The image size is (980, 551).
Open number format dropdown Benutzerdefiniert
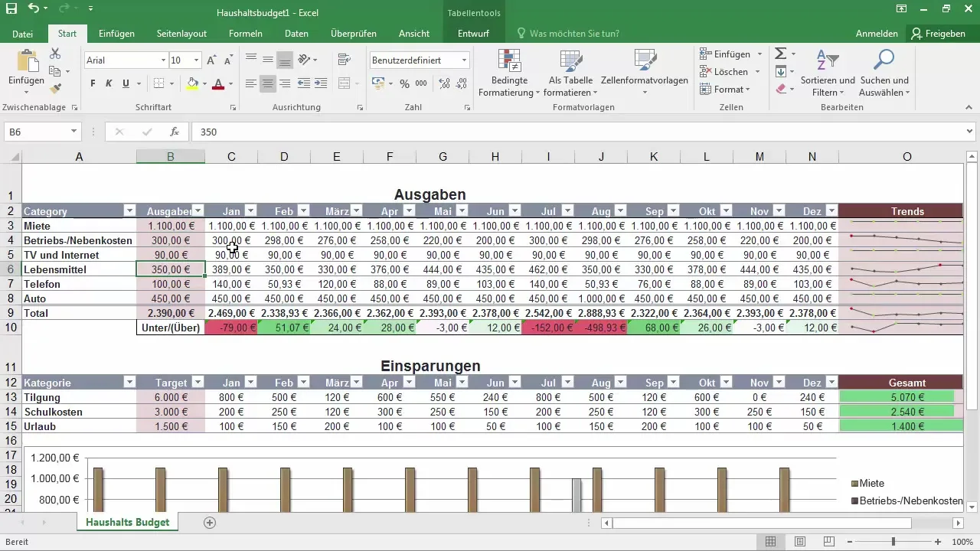pos(465,60)
